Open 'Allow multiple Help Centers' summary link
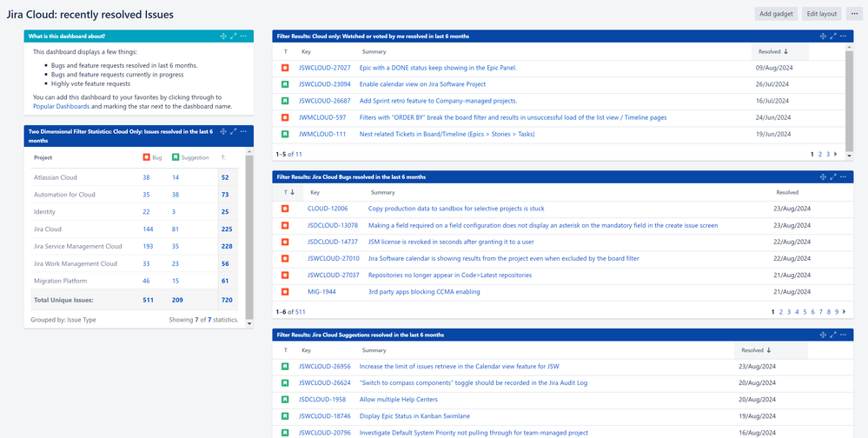 click(x=399, y=399)
